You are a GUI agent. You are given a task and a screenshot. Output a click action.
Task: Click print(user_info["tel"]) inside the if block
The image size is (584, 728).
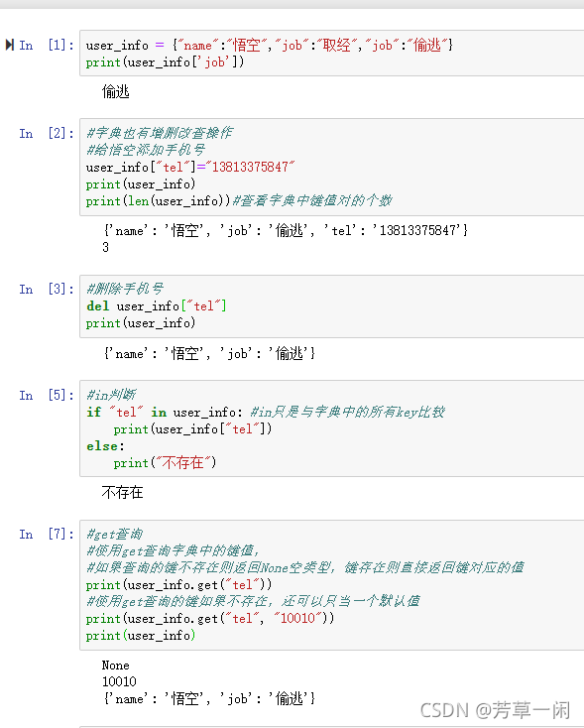[x=192, y=429]
